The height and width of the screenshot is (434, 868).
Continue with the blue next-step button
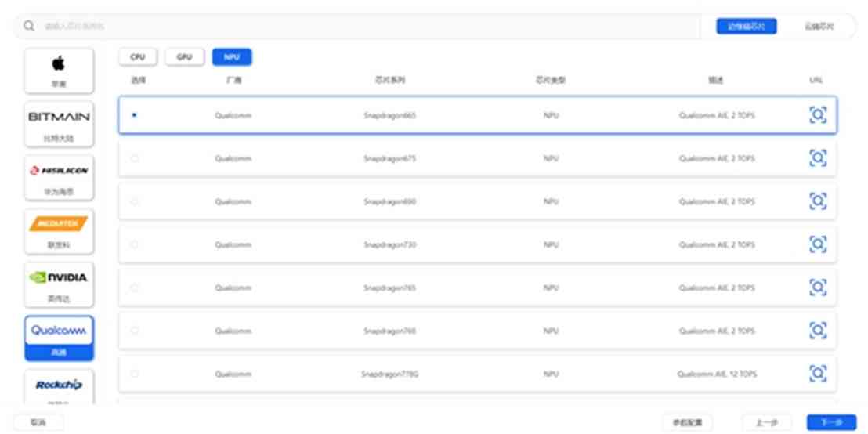[831, 422]
